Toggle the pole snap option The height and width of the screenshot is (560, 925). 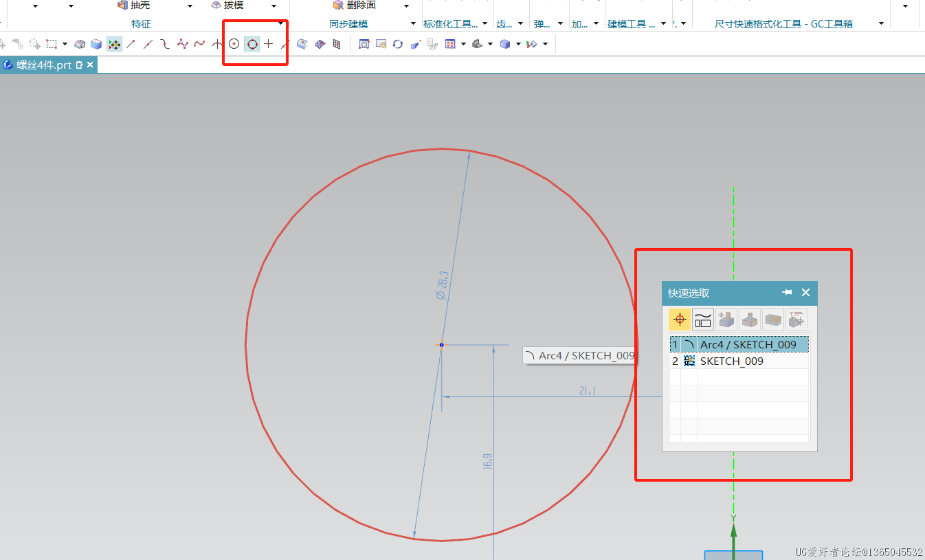point(182,44)
